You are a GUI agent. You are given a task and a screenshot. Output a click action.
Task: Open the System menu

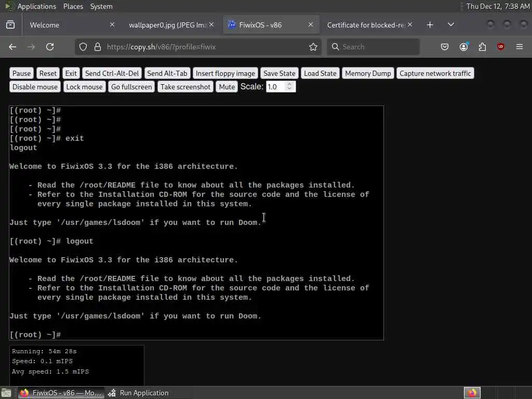101,6
